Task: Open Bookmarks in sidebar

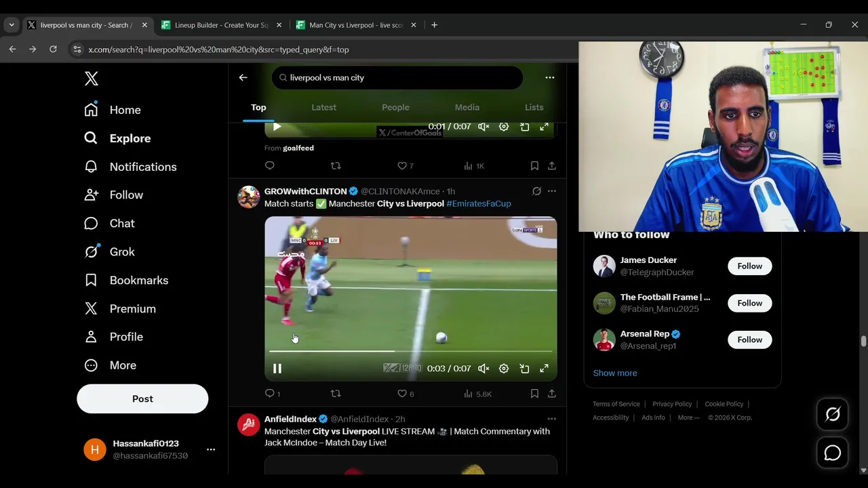Action: coord(125,281)
